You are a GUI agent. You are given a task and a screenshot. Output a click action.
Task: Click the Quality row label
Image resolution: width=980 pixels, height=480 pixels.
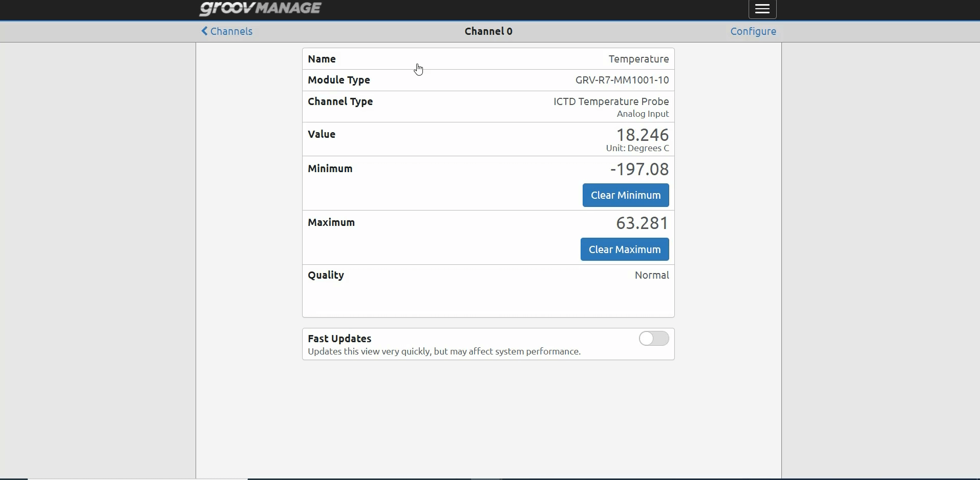click(x=326, y=276)
